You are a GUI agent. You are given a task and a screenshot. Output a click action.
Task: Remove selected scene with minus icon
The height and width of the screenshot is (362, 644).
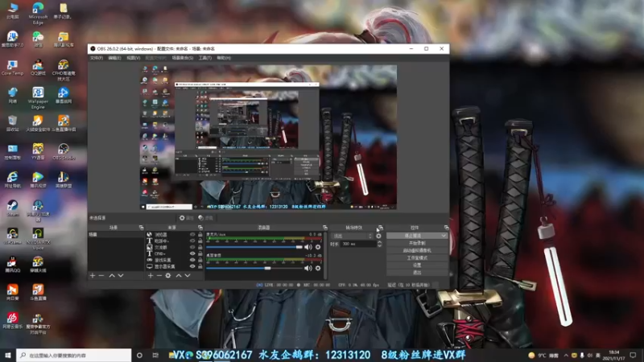101,275
